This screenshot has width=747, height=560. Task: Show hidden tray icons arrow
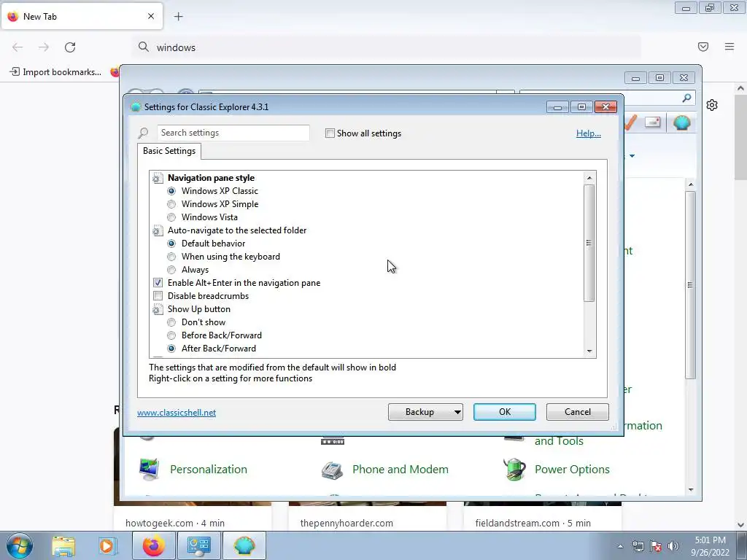coord(620,546)
